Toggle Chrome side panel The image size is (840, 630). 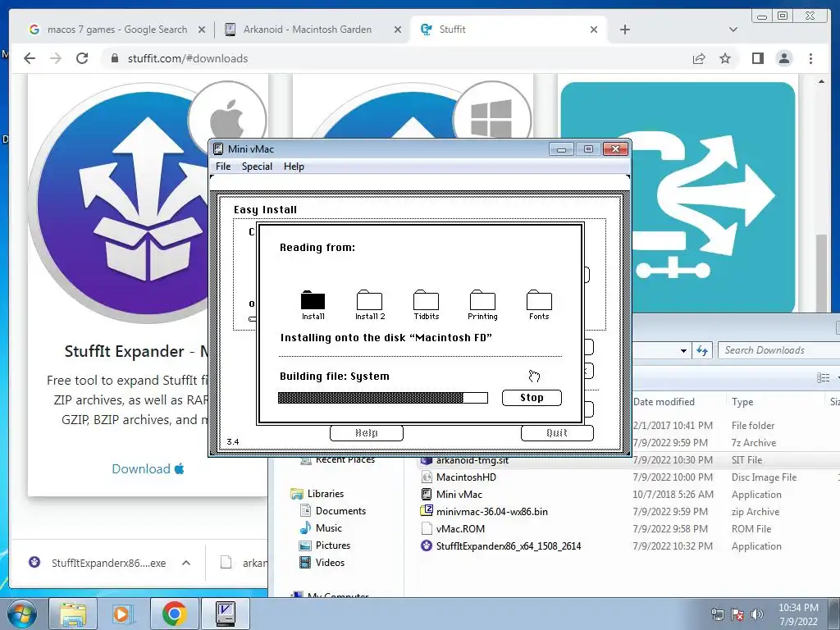click(x=757, y=58)
